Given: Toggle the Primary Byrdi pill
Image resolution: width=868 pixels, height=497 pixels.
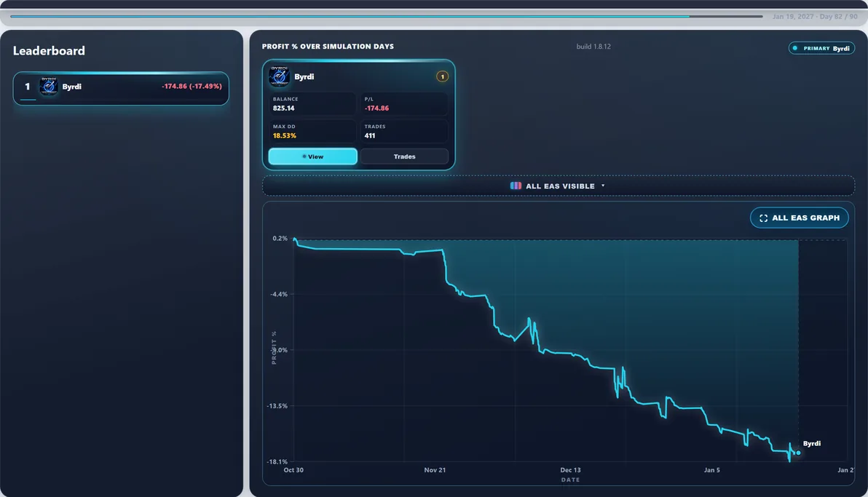Looking at the screenshot, I should point(821,48).
